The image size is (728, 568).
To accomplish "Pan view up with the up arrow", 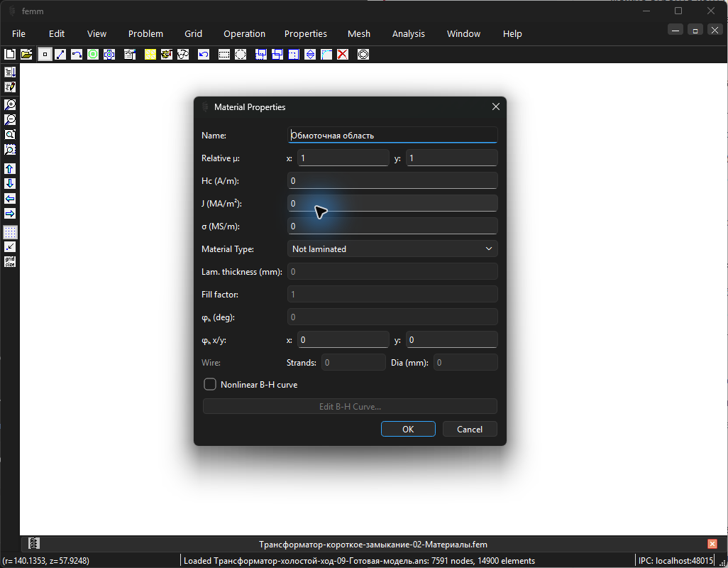I will point(10,168).
